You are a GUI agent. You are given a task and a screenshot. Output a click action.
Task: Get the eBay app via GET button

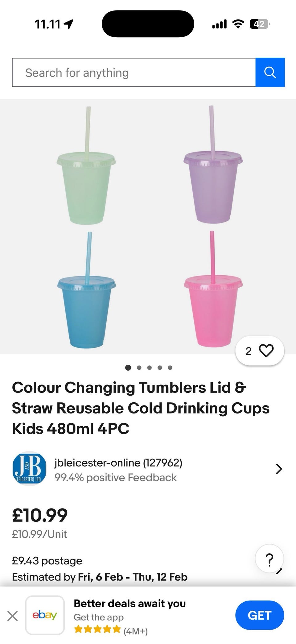click(259, 615)
